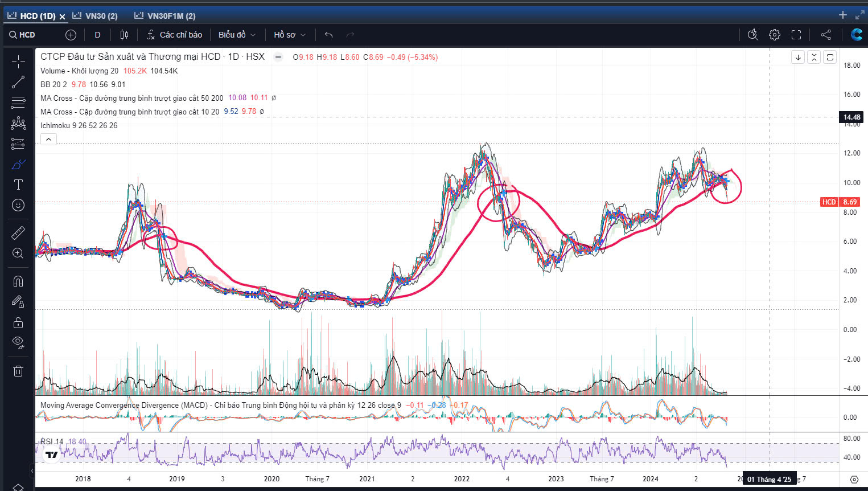Viewport: 868px width, 491px height.
Task: Select the ruler measure tool
Action: click(x=18, y=232)
